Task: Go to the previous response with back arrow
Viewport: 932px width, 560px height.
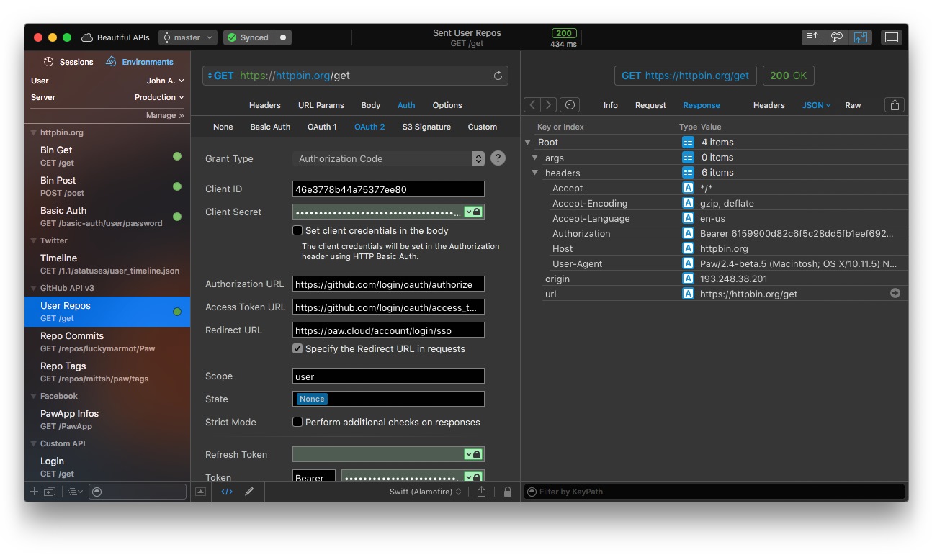Action: tap(532, 105)
